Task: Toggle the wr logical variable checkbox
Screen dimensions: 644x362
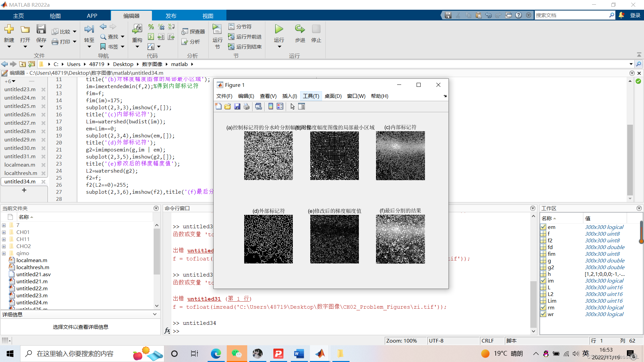Action: coord(543,314)
